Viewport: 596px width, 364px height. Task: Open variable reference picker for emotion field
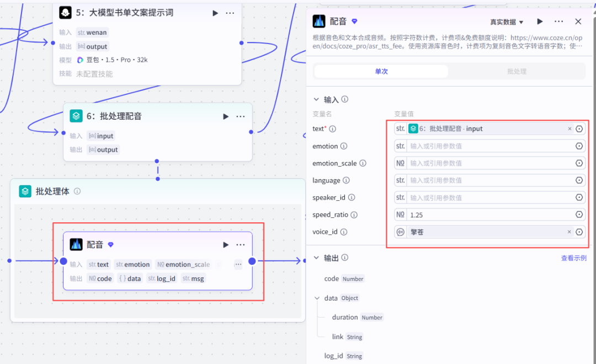click(579, 146)
